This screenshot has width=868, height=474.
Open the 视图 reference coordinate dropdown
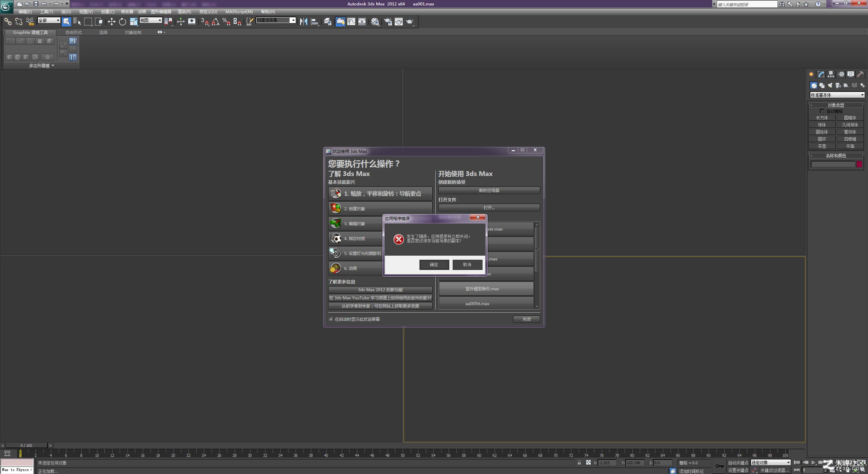[x=151, y=20]
